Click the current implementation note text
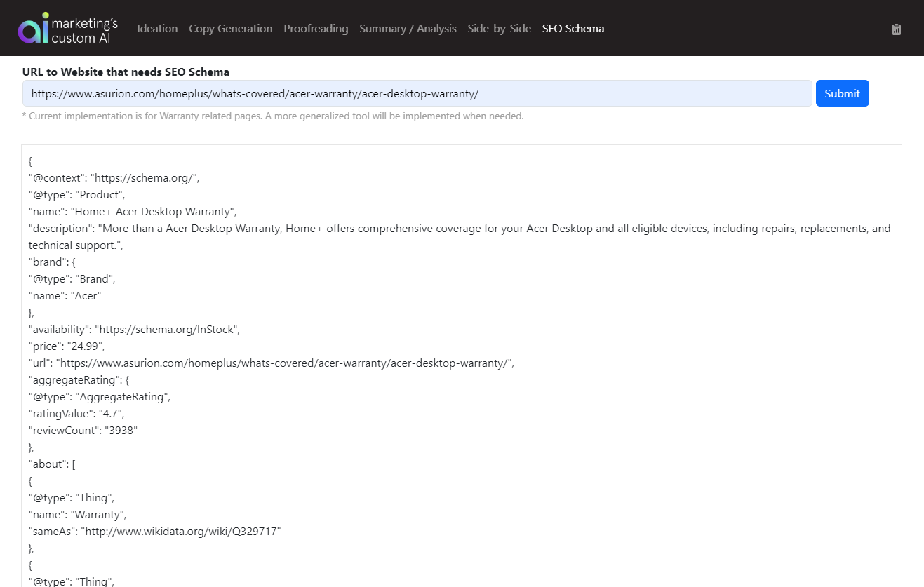924x587 pixels. 273,116
